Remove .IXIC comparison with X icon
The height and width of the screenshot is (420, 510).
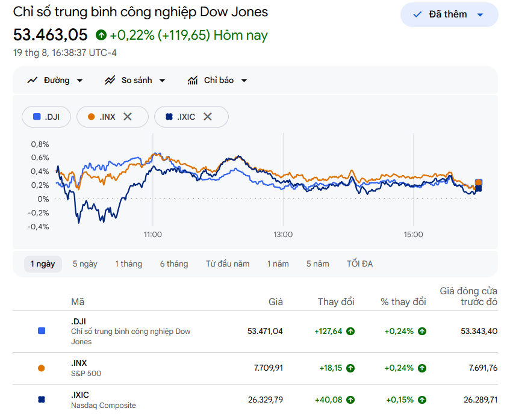point(208,117)
